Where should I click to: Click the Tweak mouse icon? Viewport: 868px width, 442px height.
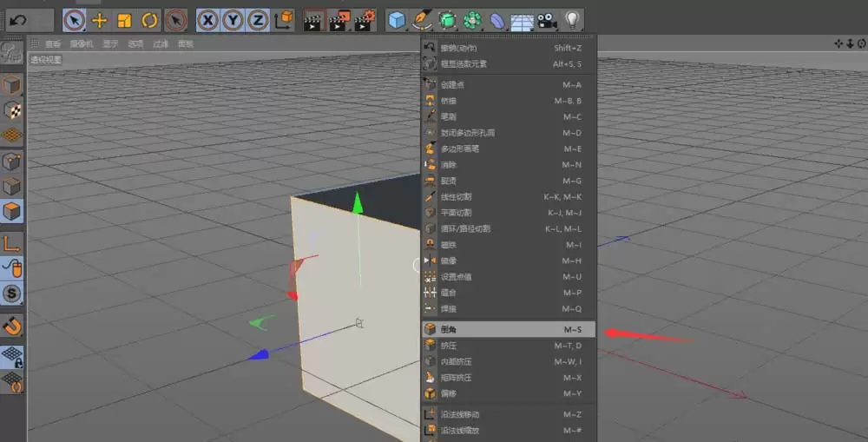point(11,268)
